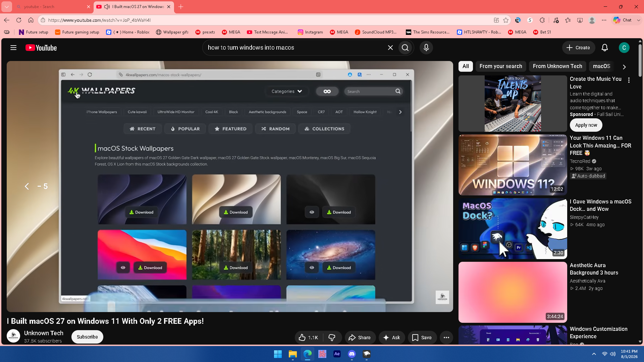Open YouTube notifications bell
This screenshot has height=362, width=644.
[x=605, y=48]
